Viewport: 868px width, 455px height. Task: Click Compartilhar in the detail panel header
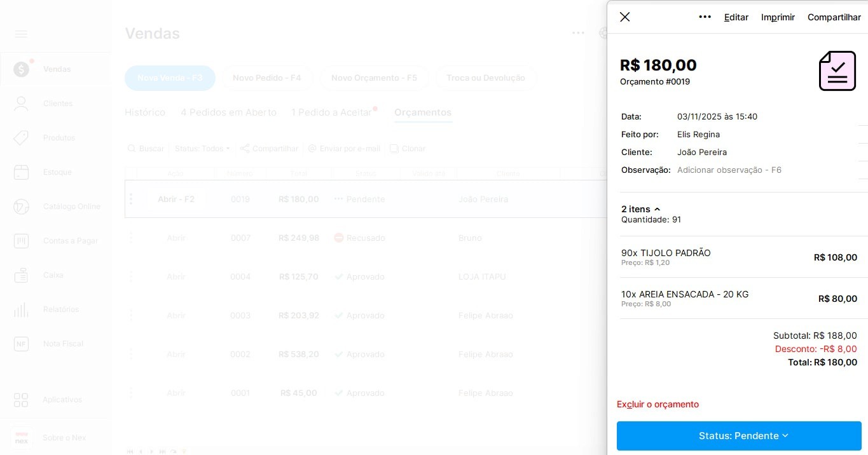click(x=834, y=17)
